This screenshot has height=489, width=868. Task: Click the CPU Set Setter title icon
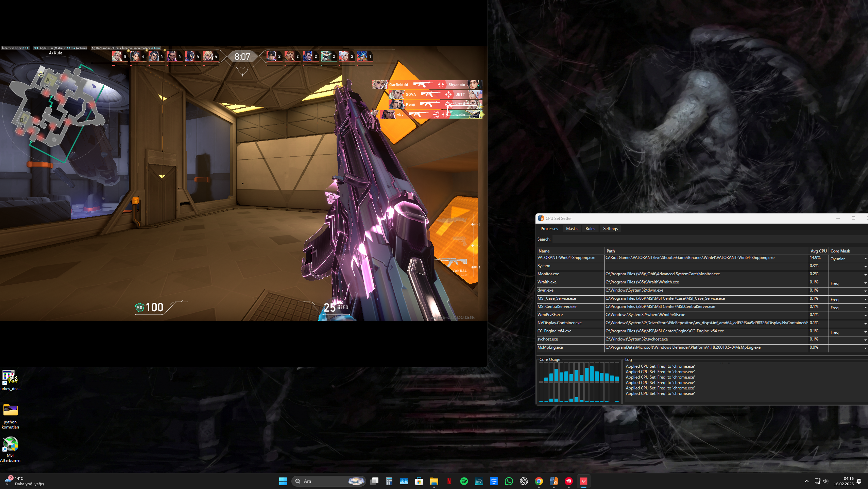point(541,218)
